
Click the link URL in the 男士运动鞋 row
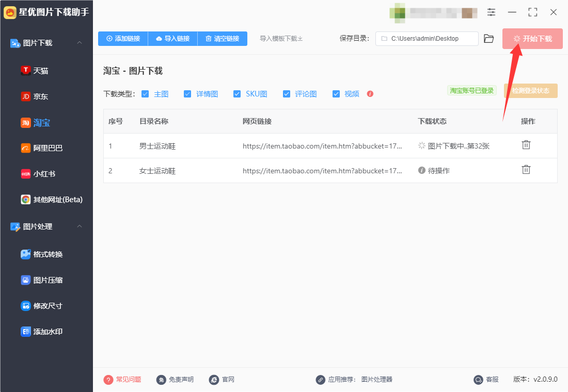(x=322, y=146)
